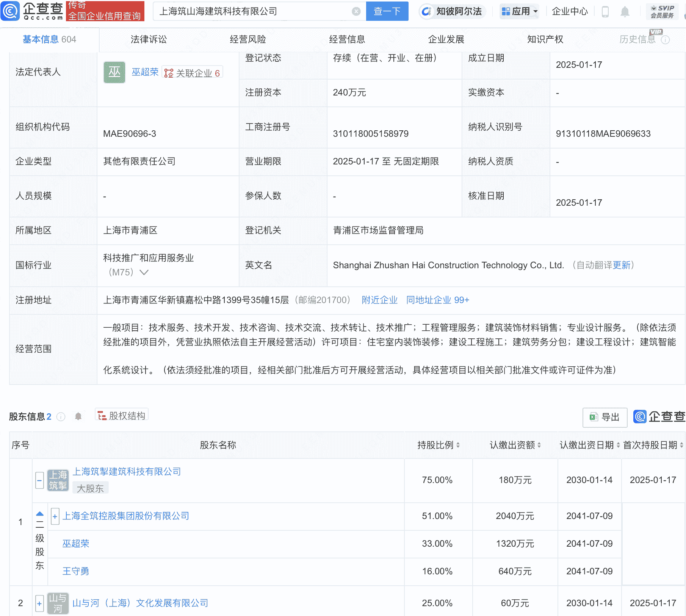This screenshot has width=686, height=616.
Task: Open the 知识产权 tab
Action: click(x=545, y=39)
